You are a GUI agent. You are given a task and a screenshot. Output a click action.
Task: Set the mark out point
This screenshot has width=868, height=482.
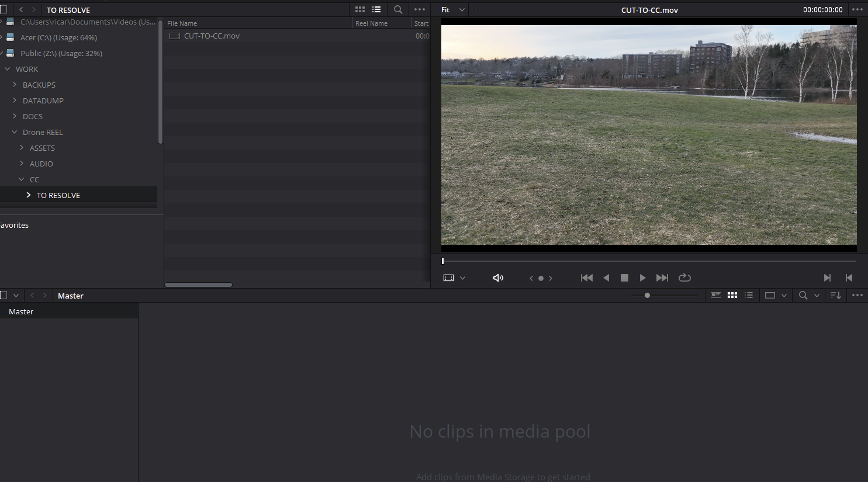tap(849, 278)
